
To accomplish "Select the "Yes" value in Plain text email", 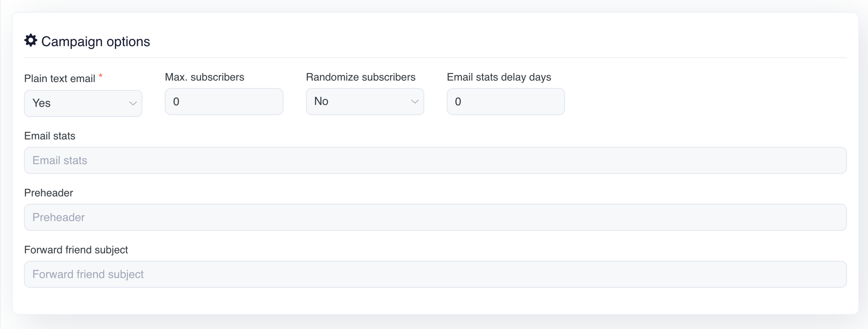I will [x=41, y=103].
